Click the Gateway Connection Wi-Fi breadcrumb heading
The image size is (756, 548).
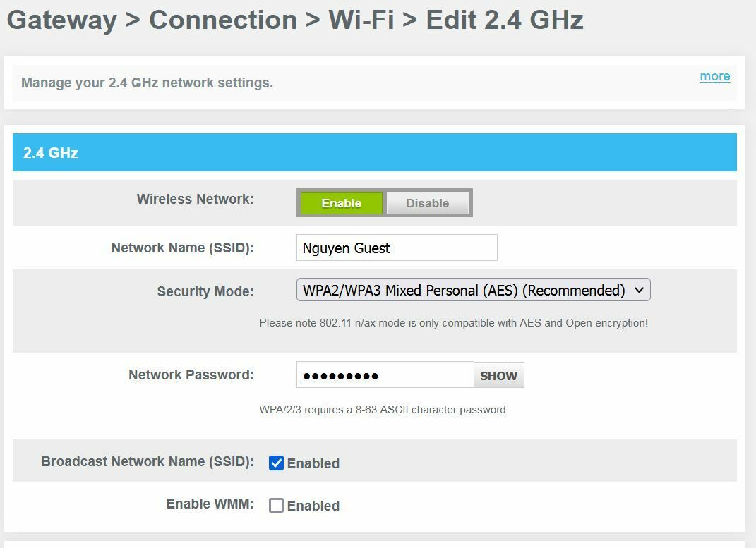(x=295, y=20)
